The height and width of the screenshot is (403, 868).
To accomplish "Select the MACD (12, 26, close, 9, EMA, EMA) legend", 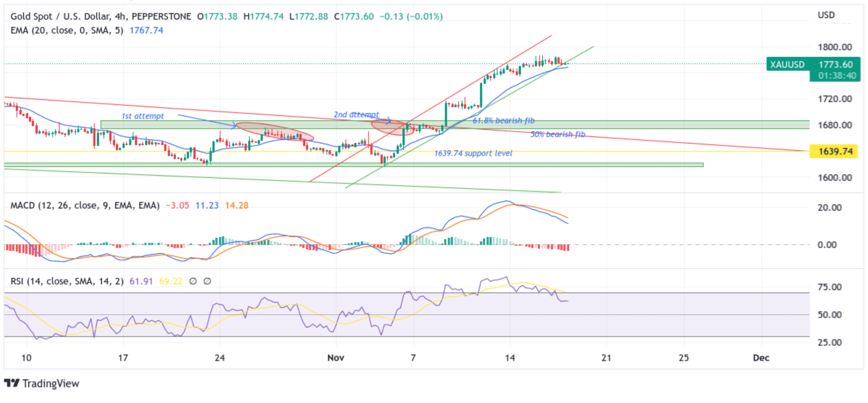I will pyautogui.click(x=85, y=205).
